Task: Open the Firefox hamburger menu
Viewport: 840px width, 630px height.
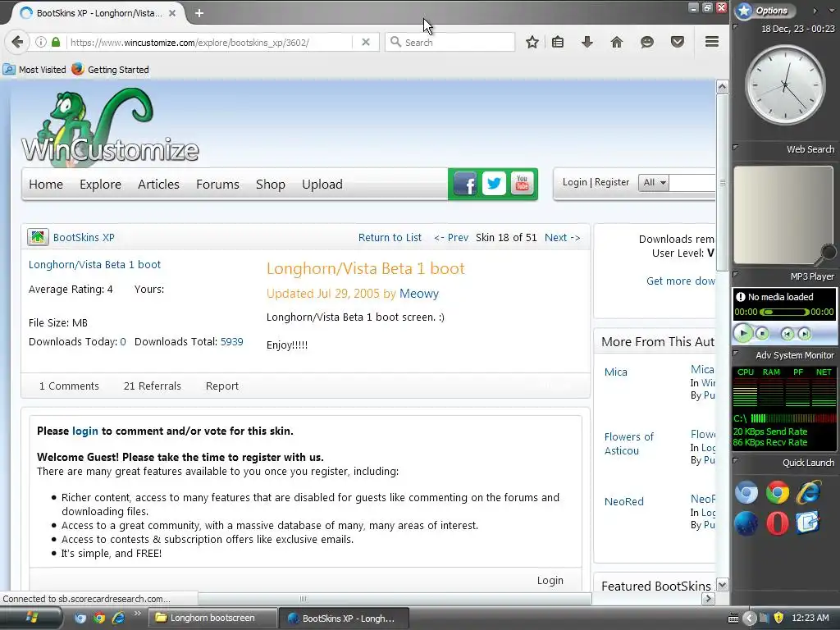Action: (x=712, y=41)
